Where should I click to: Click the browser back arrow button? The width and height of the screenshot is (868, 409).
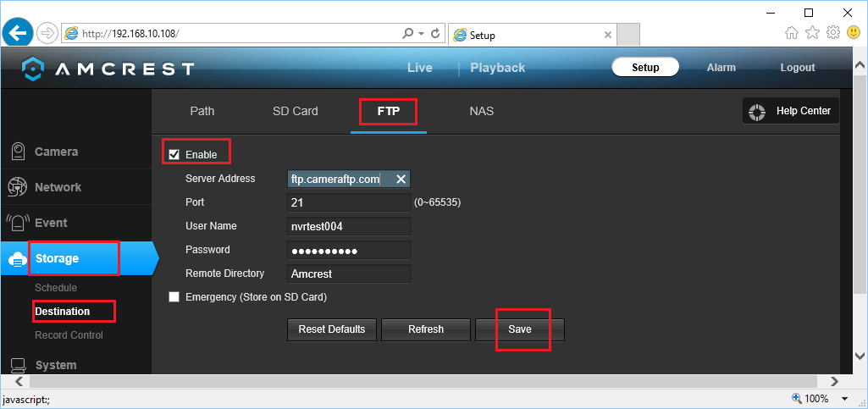[17, 33]
